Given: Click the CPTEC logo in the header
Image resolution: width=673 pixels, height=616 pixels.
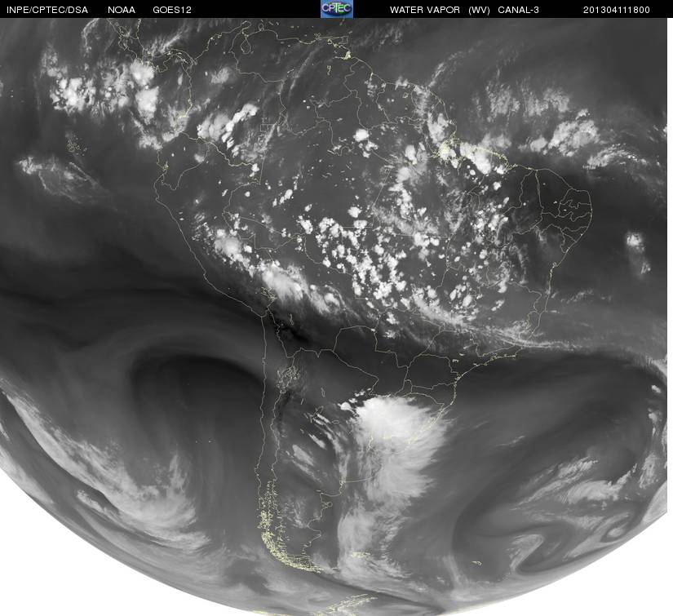Looking at the screenshot, I should pyautogui.click(x=337, y=9).
